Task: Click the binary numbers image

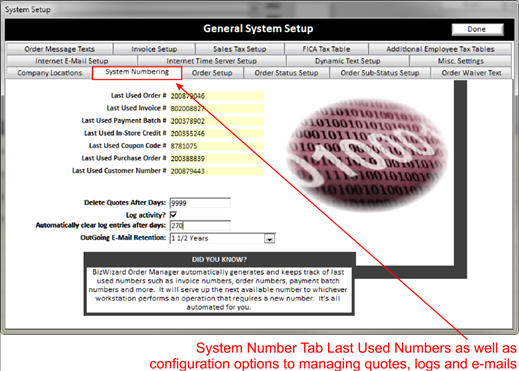Action: coord(367,154)
